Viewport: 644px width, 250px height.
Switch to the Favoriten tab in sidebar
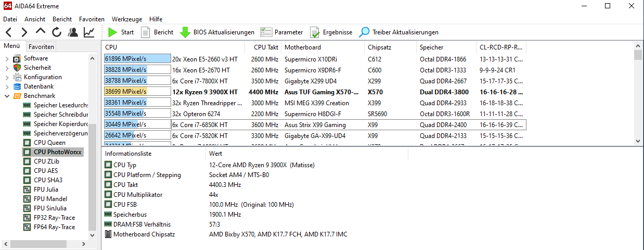coord(41,47)
